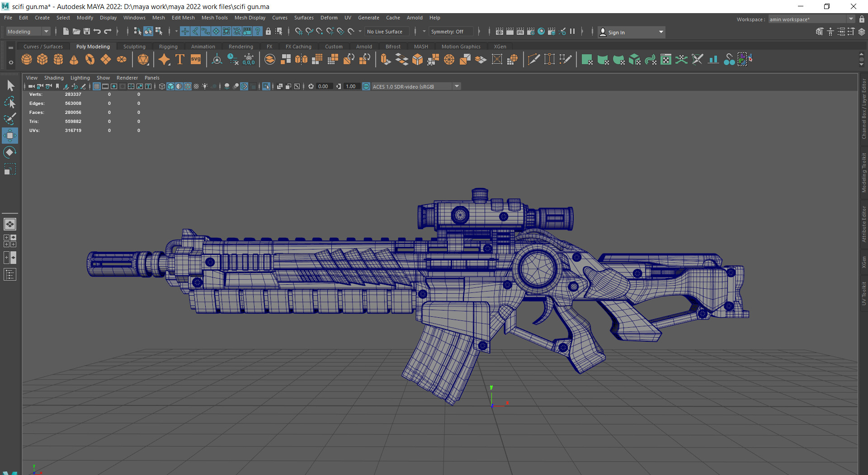Toggle the selection lock icon
Viewport: 868px width, 475px height.
click(x=268, y=31)
